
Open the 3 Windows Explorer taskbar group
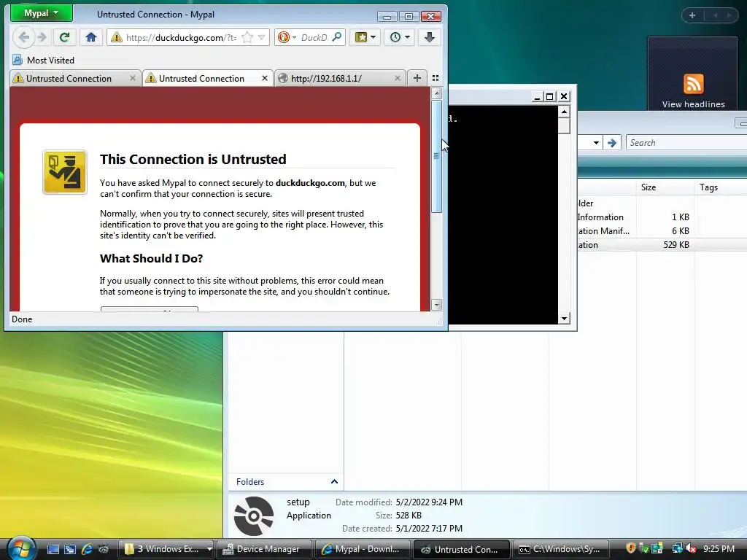[x=166, y=549]
